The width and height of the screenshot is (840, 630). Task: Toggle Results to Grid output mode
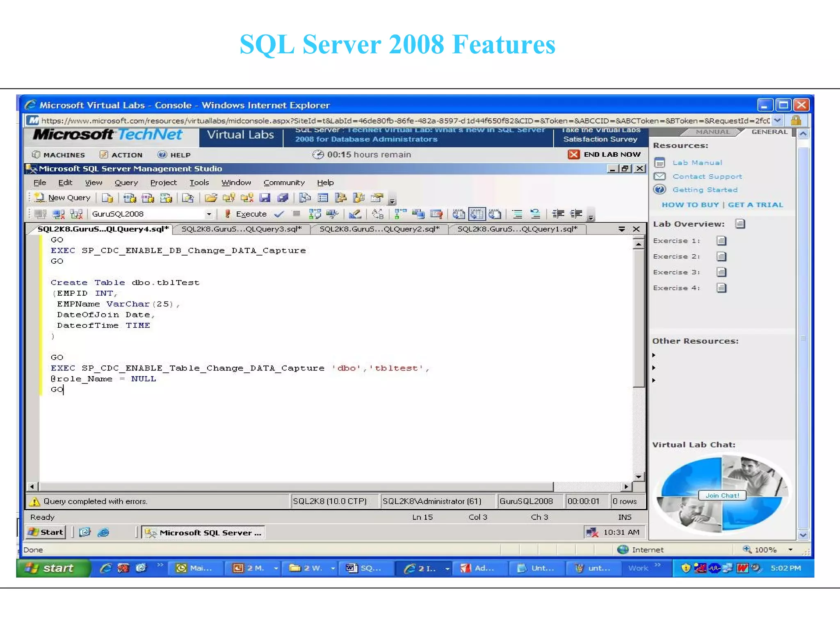point(477,214)
